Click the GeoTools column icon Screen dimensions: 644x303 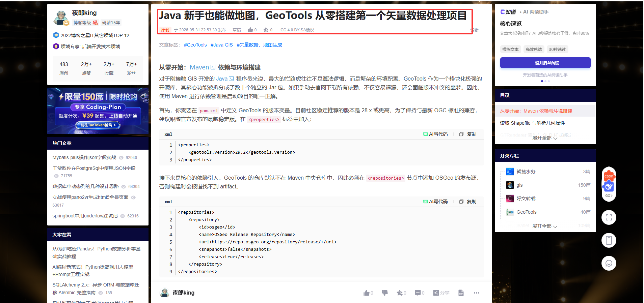pos(510,212)
